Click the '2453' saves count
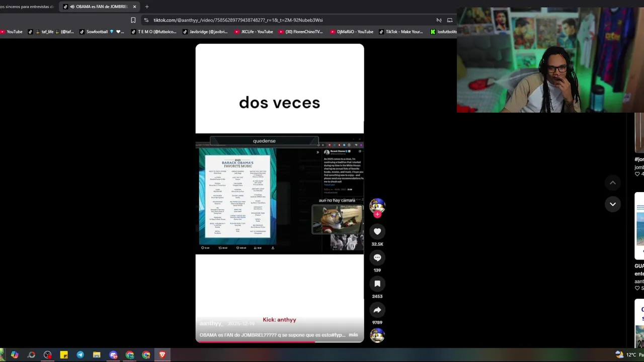This screenshot has height=362, width=644. pos(377,297)
